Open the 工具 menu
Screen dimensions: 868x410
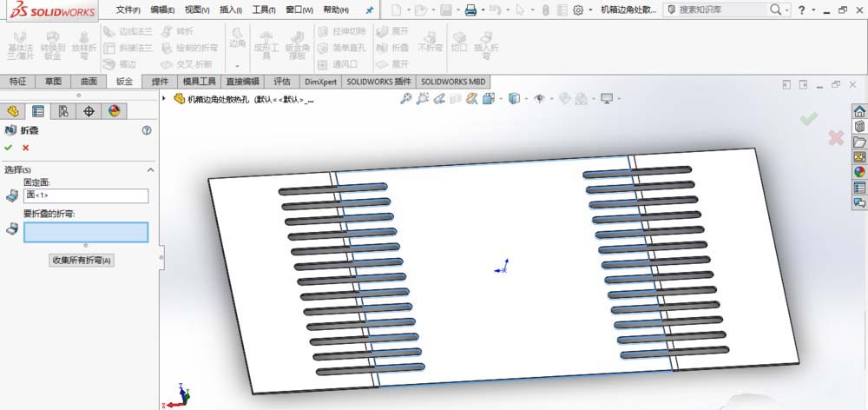(263, 10)
